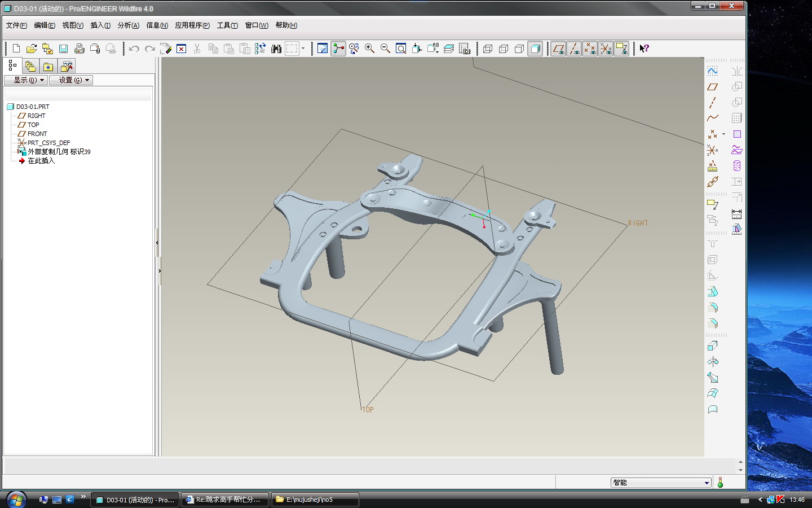Screen dimensions: 812x508
Task: Toggle datum planes display
Action: point(558,49)
